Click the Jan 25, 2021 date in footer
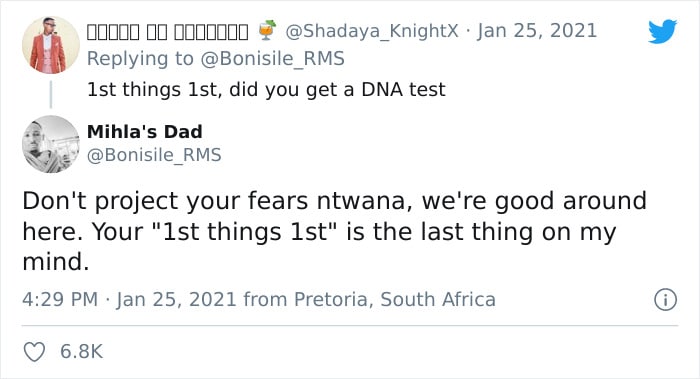700x379 pixels. click(x=176, y=299)
